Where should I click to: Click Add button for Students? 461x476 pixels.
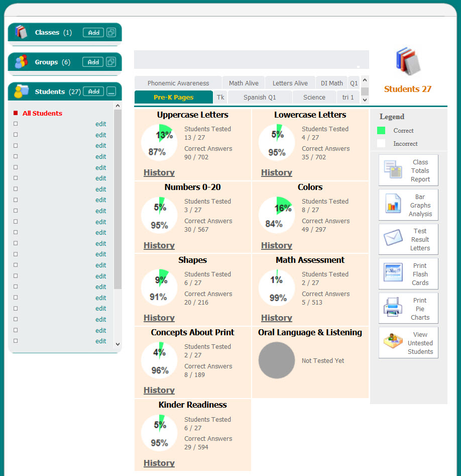pos(93,91)
